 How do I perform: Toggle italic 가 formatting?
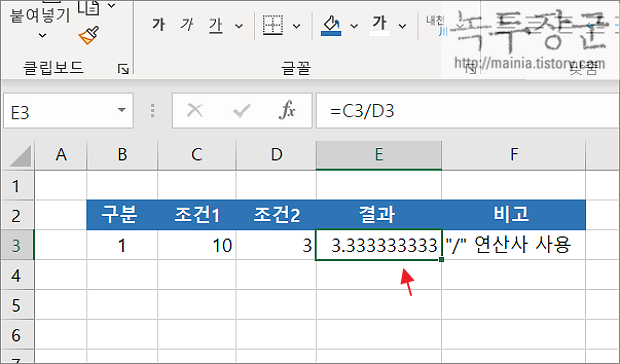click(187, 25)
